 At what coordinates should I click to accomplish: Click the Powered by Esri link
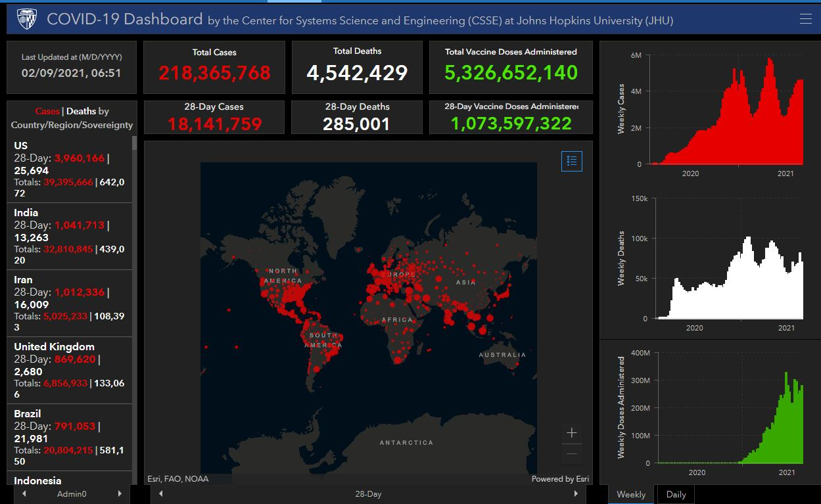tap(560, 479)
